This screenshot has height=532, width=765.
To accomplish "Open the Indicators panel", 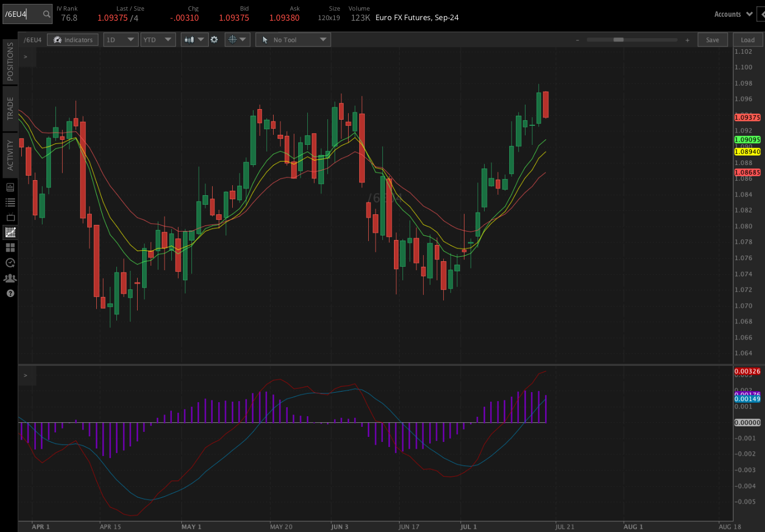I will [x=73, y=40].
